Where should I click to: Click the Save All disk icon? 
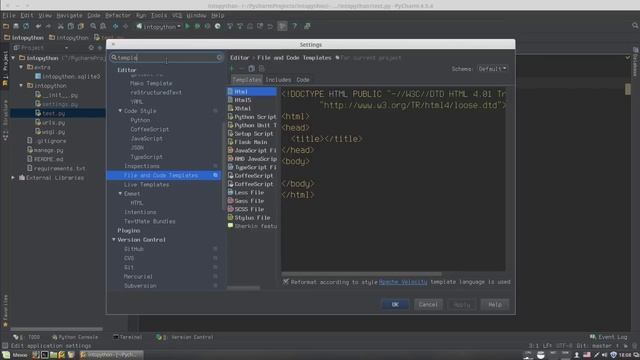point(16,26)
